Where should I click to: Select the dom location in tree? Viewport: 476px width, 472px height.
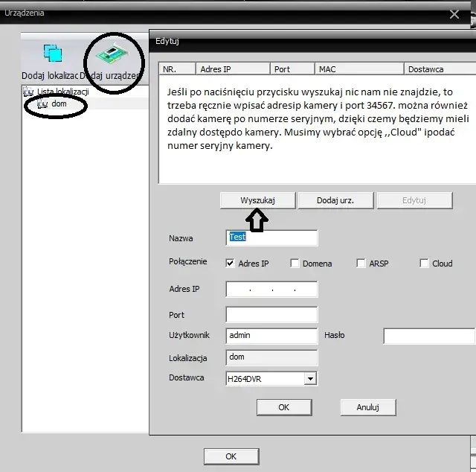point(59,103)
